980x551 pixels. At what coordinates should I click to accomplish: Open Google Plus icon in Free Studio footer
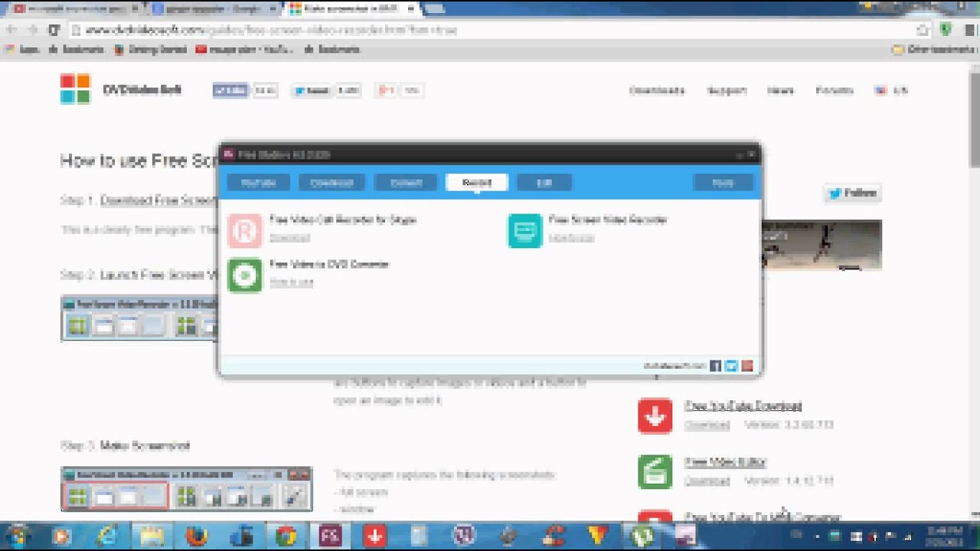click(x=747, y=367)
